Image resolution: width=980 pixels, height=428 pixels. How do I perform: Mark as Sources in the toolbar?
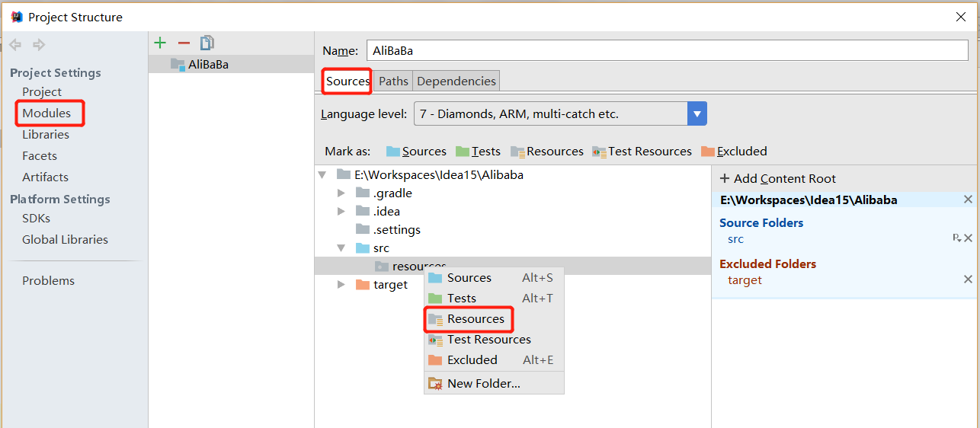416,151
